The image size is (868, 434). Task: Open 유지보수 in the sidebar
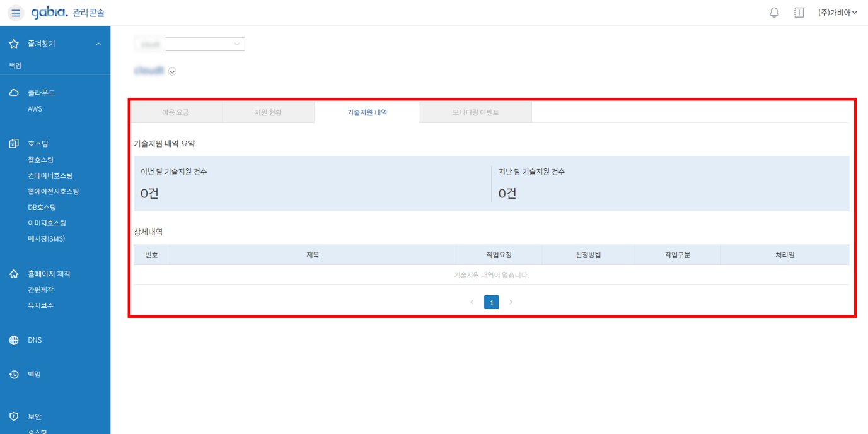point(40,305)
